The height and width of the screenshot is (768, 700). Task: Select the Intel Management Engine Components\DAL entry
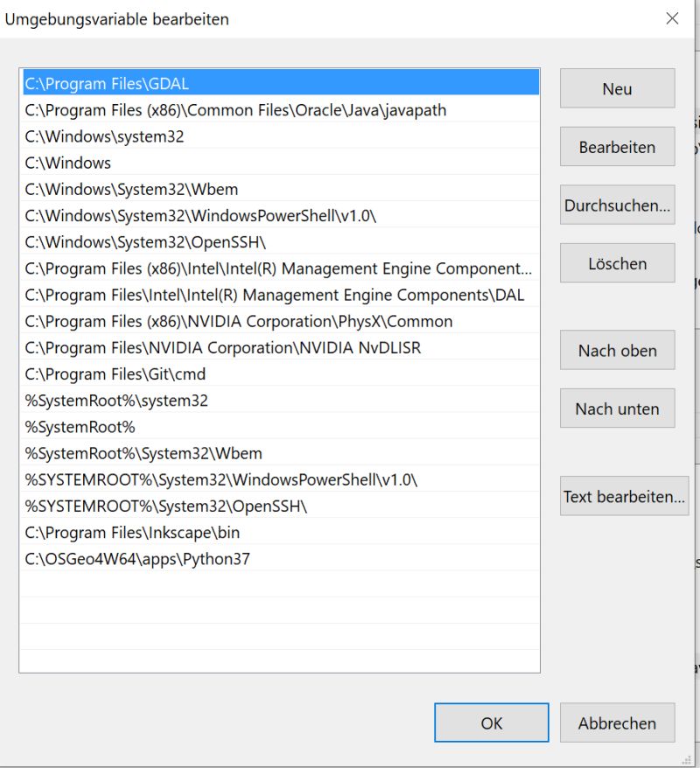tap(281, 295)
